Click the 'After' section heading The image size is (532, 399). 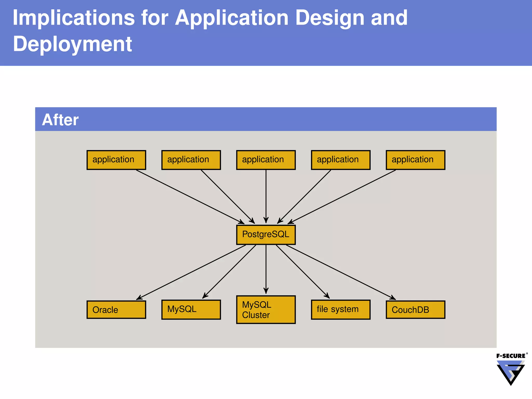60,120
